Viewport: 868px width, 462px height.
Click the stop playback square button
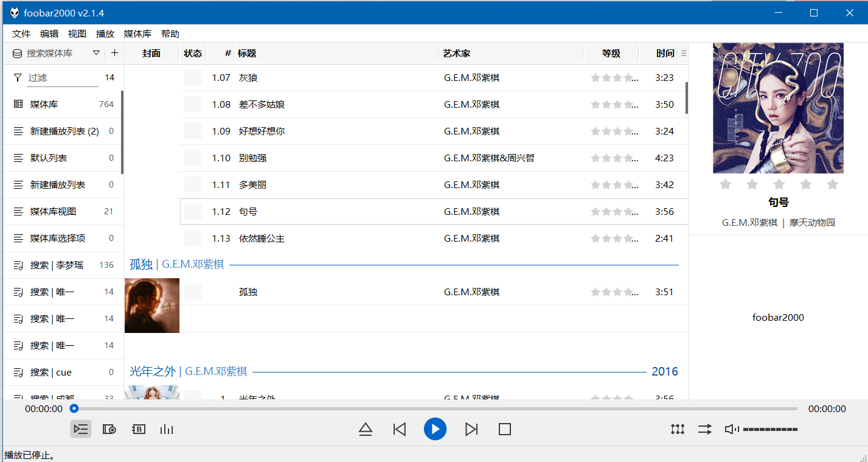point(504,429)
